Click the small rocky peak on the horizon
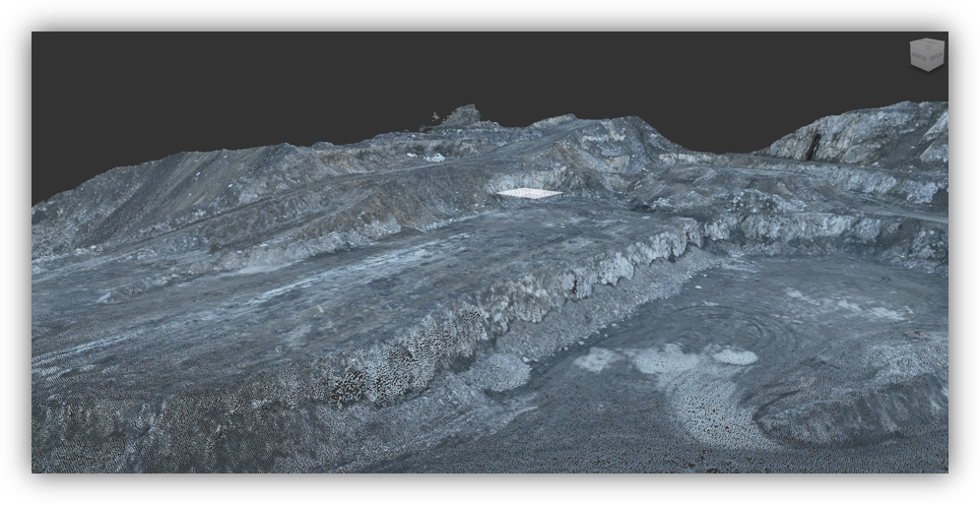This screenshot has width=980, height=505. click(461, 116)
